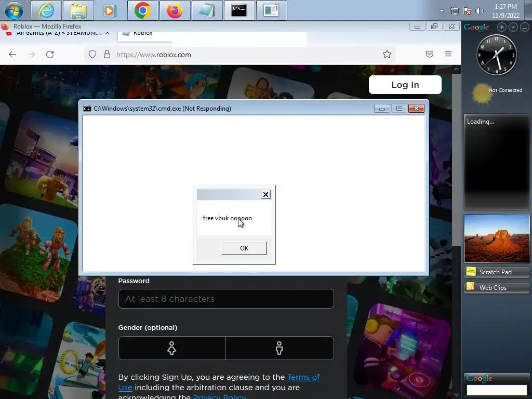Go back in Firefox
The width and height of the screenshot is (532, 399).
point(12,54)
